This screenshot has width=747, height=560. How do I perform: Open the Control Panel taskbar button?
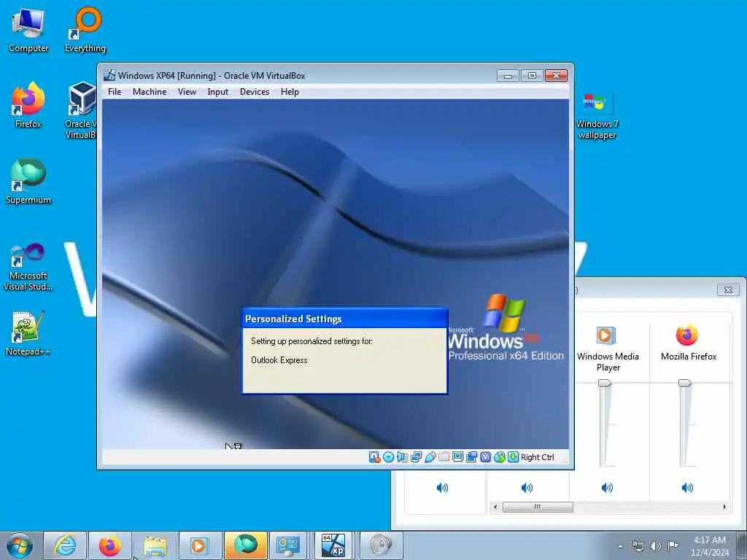pos(288,545)
